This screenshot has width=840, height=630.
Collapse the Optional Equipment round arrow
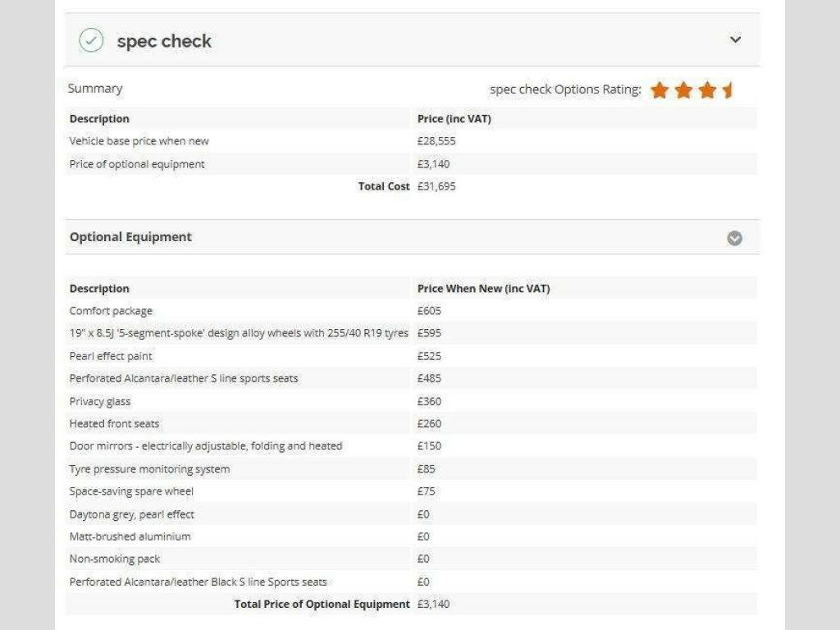pos(734,238)
